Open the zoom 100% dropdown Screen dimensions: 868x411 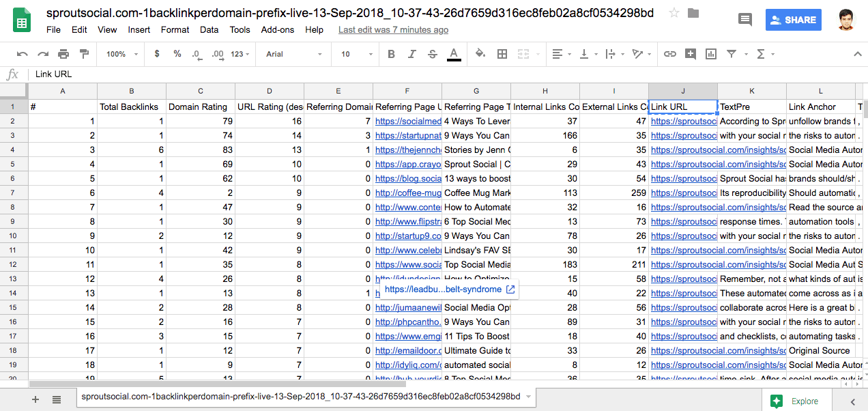click(x=121, y=54)
